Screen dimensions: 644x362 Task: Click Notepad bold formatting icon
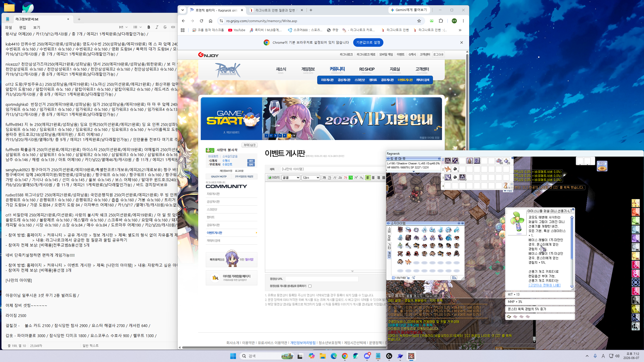(149, 27)
